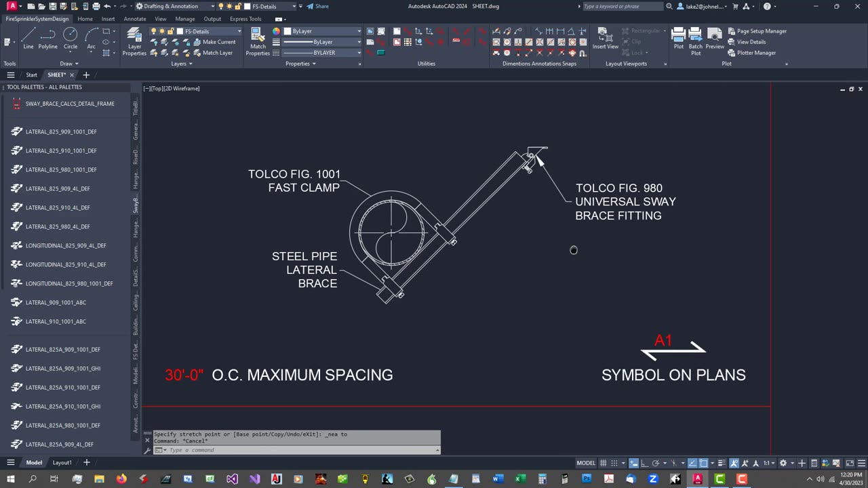The width and height of the screenshot is (868, 488).
Task: Select the Line drawing tool
Action: point(28,38)
